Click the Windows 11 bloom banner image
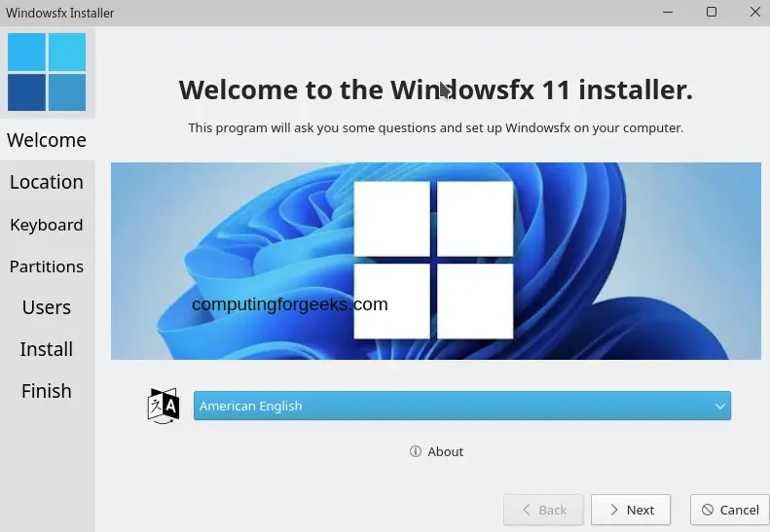 436,261
